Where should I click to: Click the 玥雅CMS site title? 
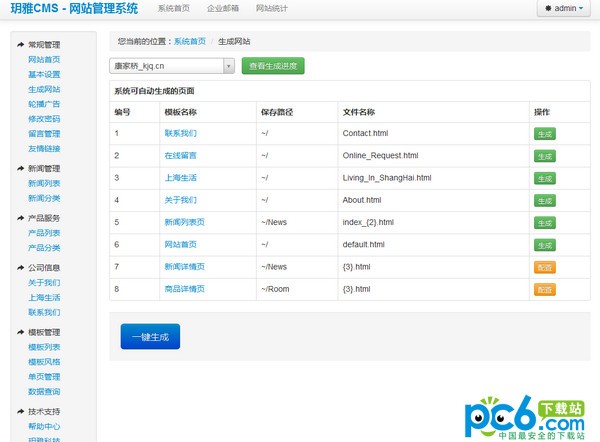click(x=74, y=8)
